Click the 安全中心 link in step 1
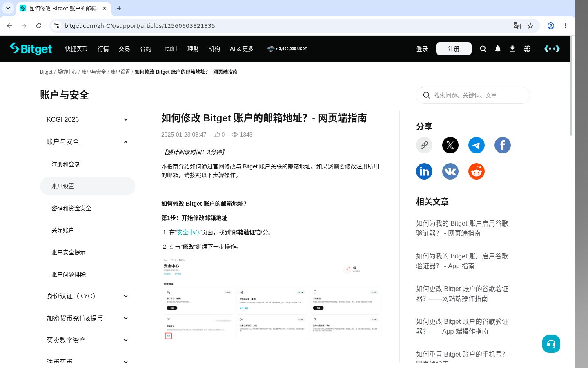 pos(188,232)
